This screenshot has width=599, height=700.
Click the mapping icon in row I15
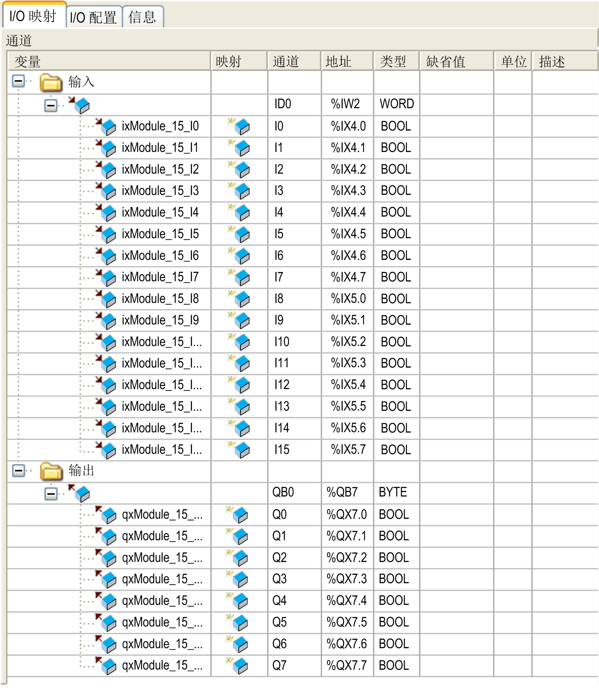[x=239, y=450]
